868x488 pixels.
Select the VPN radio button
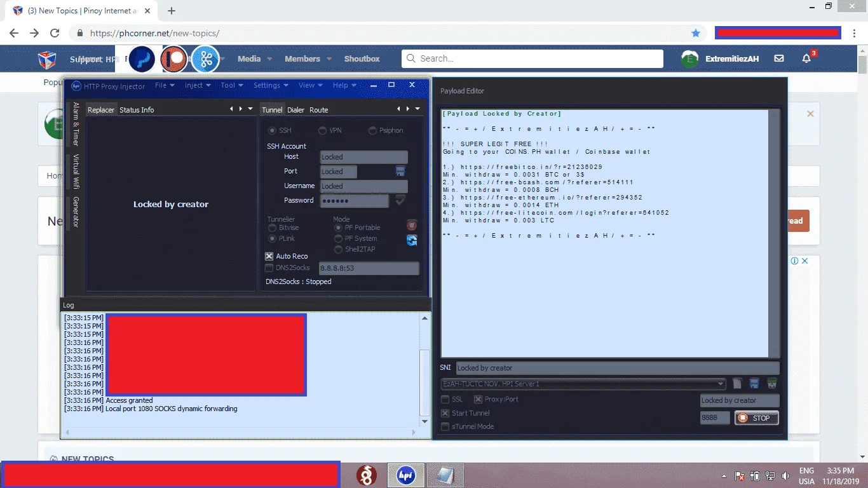pyautogui.click(x=322, y=130)
